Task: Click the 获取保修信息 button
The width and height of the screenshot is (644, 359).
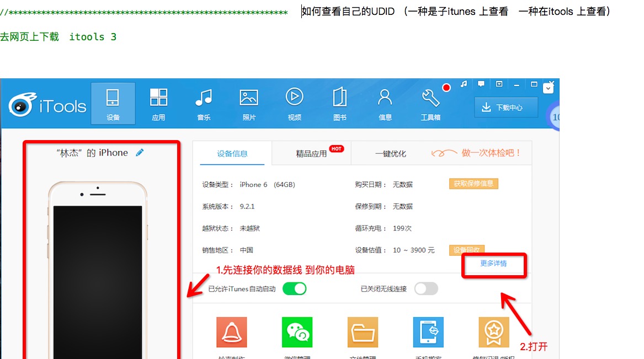Action: (473, 184)
